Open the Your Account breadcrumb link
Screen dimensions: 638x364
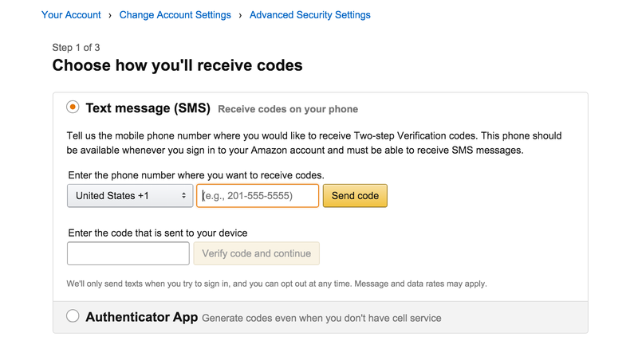pyautogui.click(x=71, y=15)
